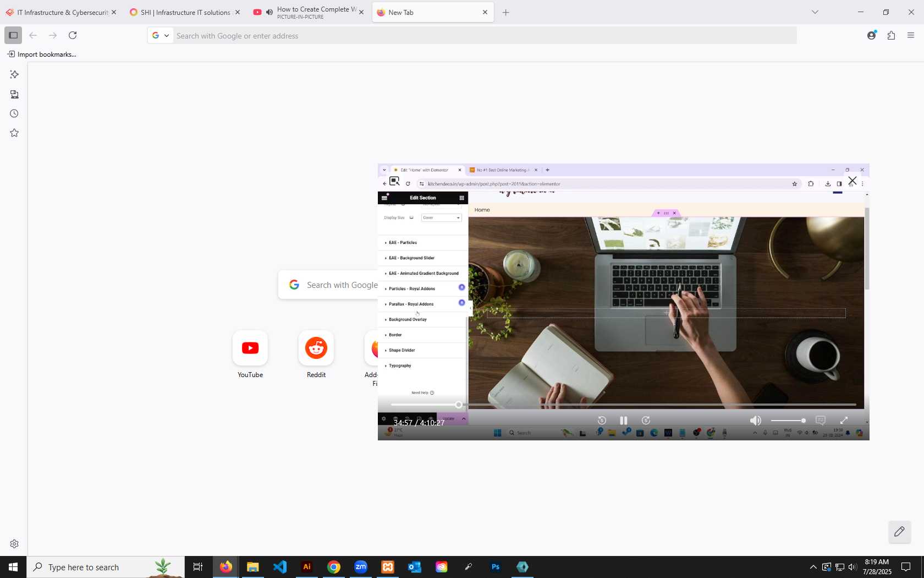Image resolution: width=924 pixels, height=578 pixels.
Task: Open Photoshop from the taskbar
Action: 496,567
